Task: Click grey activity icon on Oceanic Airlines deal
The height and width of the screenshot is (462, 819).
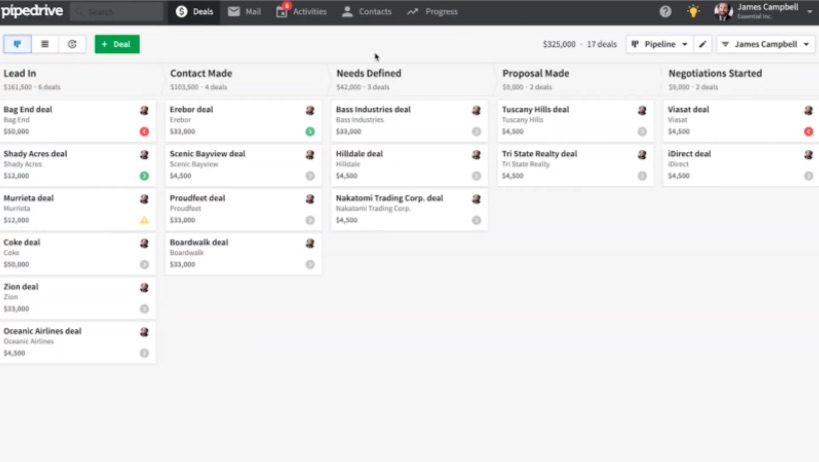Action: 144,353
